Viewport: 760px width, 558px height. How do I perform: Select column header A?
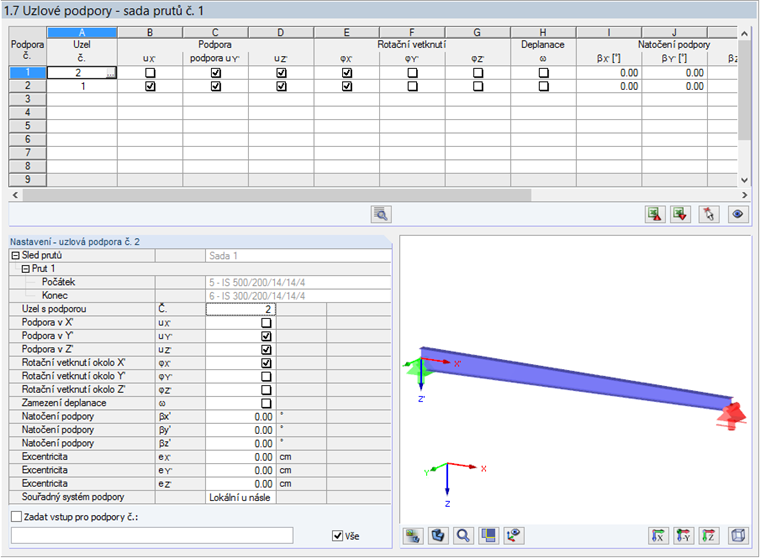(82, 32)
